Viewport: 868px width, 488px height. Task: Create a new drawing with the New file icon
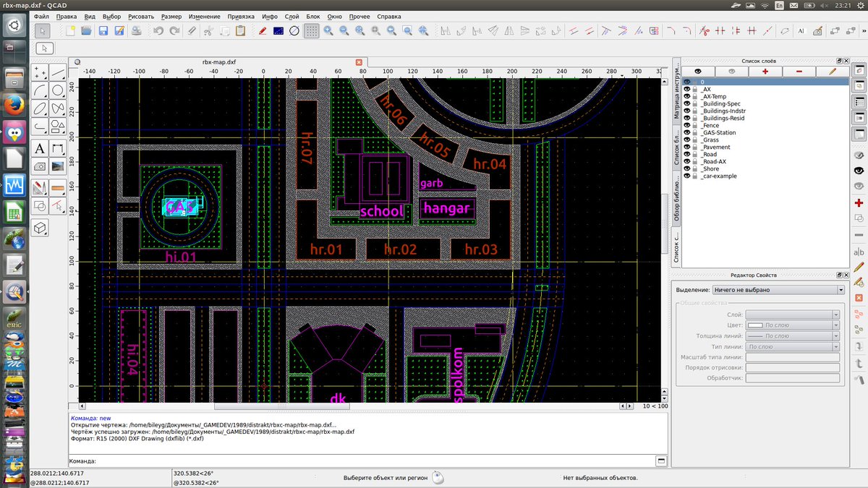[70, 30]
